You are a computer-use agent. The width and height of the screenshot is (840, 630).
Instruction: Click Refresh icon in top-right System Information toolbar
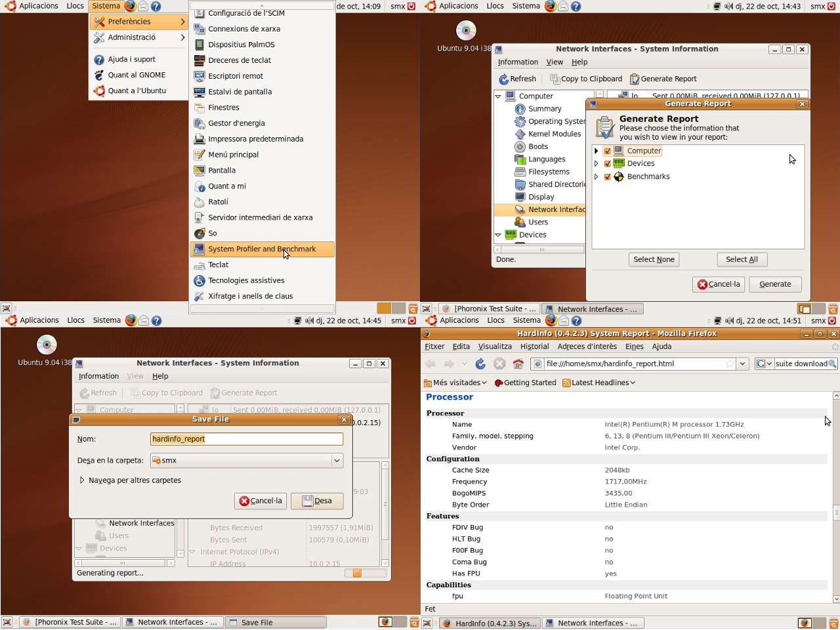pyautogui.click(x=504, y=79)
